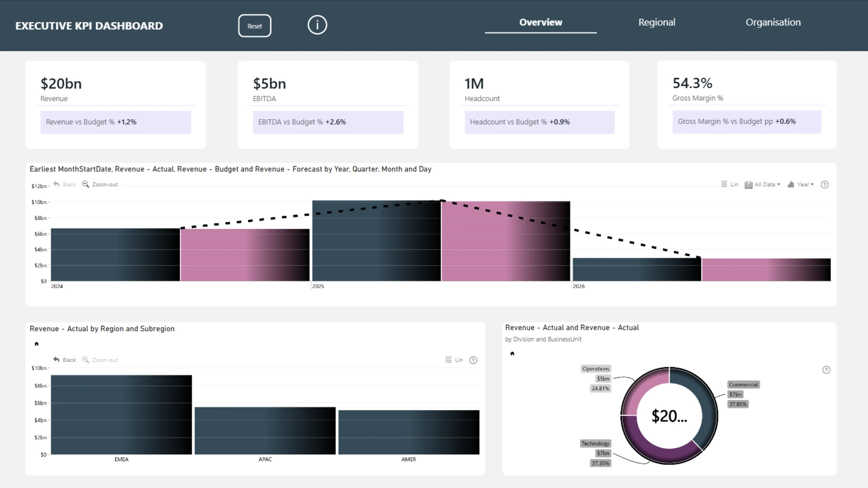
Task: Click home icon above donut chart
Action: (x=512, y=353)
